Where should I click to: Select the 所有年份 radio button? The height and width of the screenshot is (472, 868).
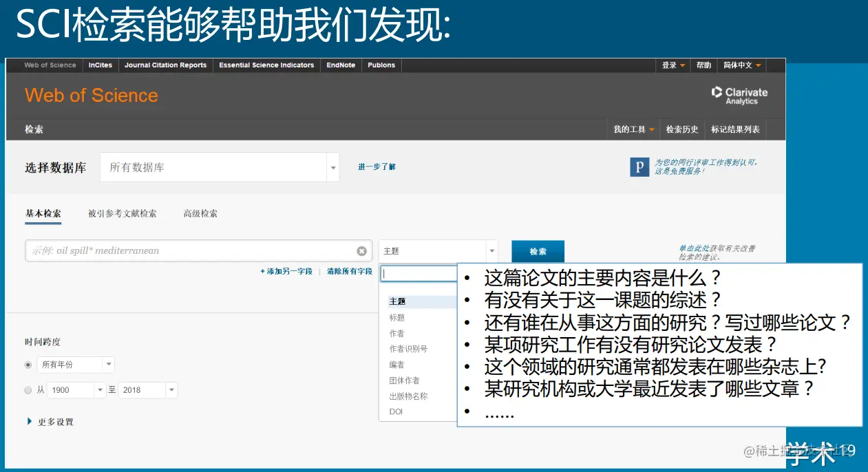point(28,365)
